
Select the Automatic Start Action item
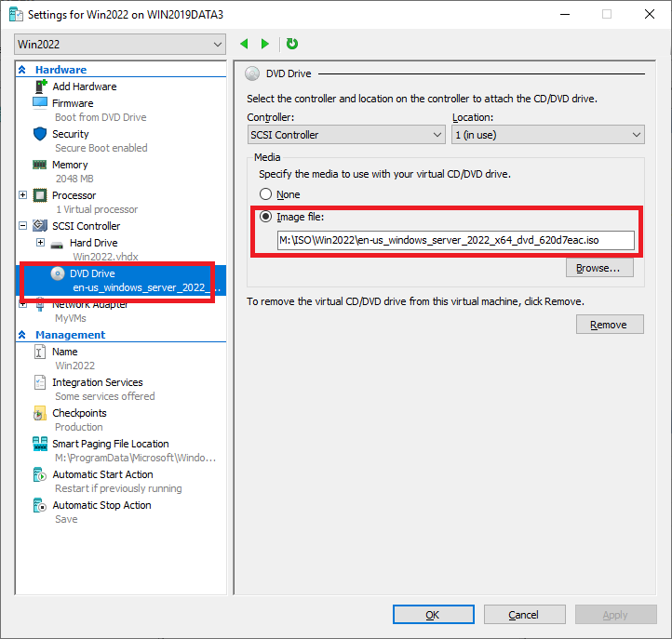[103, 474]
